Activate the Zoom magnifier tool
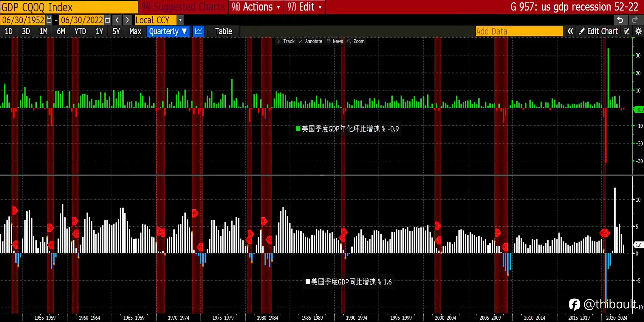 pyautogui.click(x=356, y=41)
